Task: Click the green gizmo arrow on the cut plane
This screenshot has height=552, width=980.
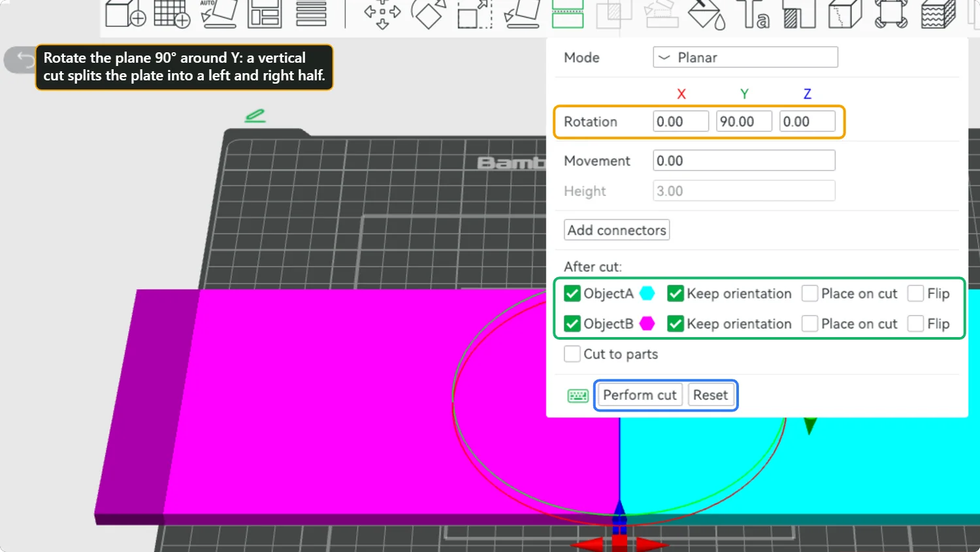Action: point(810,426)
